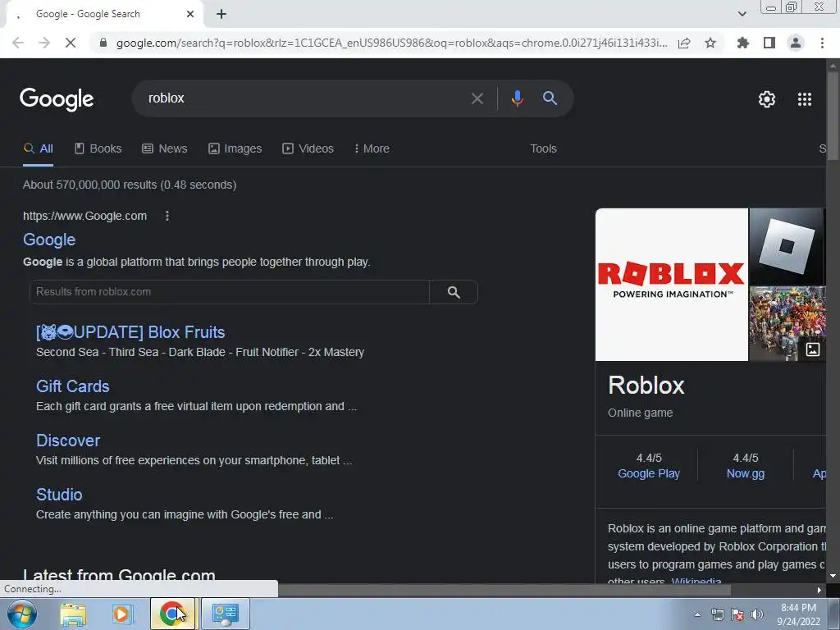This screenshot has height=630, width=840.
Task: Open the Google Play rating link
Action: [649, 473]
